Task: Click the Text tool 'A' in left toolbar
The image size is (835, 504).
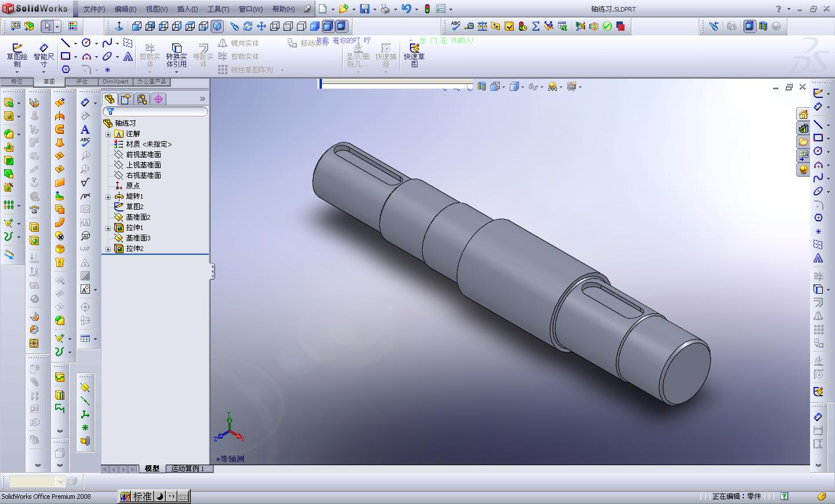Action: click(x=85, y=129)
